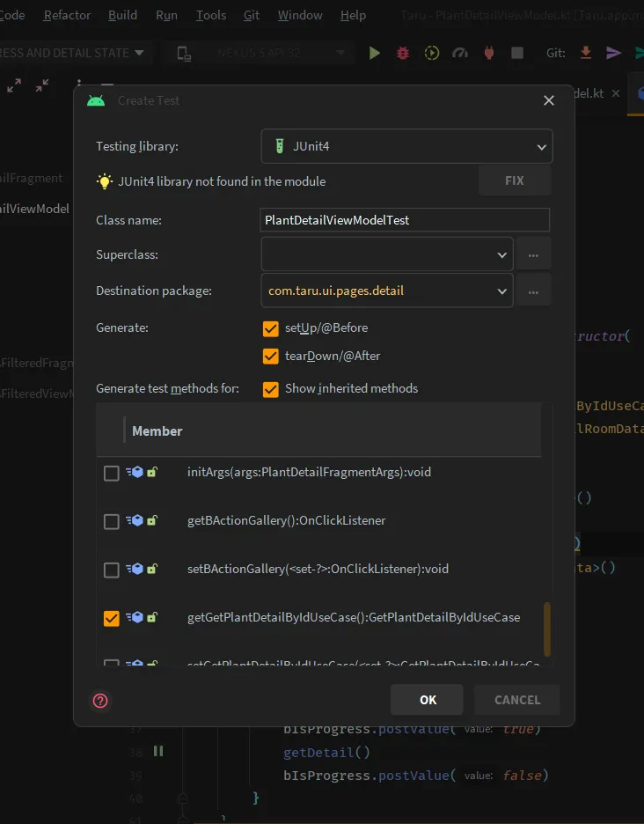Image resolution: width=644 pixels, height=824 pixels.
Task: Click the Stop square icon
Action: coord(517,53)
